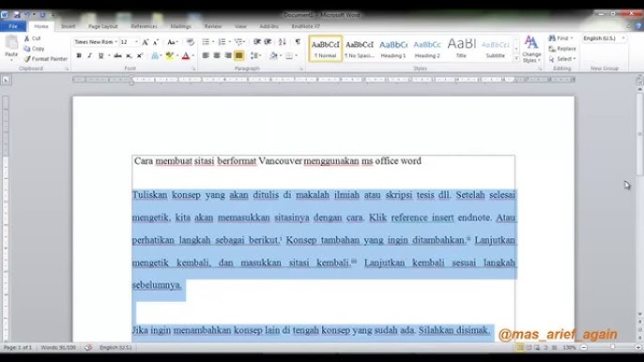Click the Words: 91/100 count in status bar
644x362 pixels.
coord(58,347)
